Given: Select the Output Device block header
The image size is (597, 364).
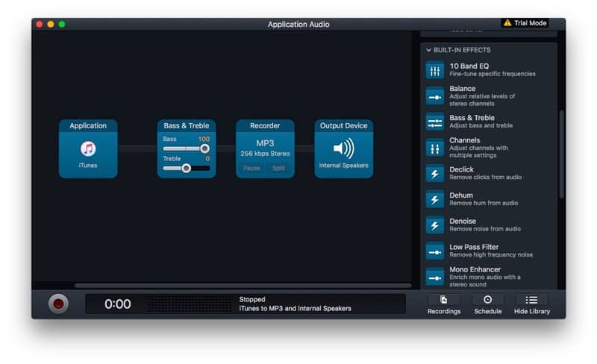Looking at the screenshot, I should click(343, 125).
